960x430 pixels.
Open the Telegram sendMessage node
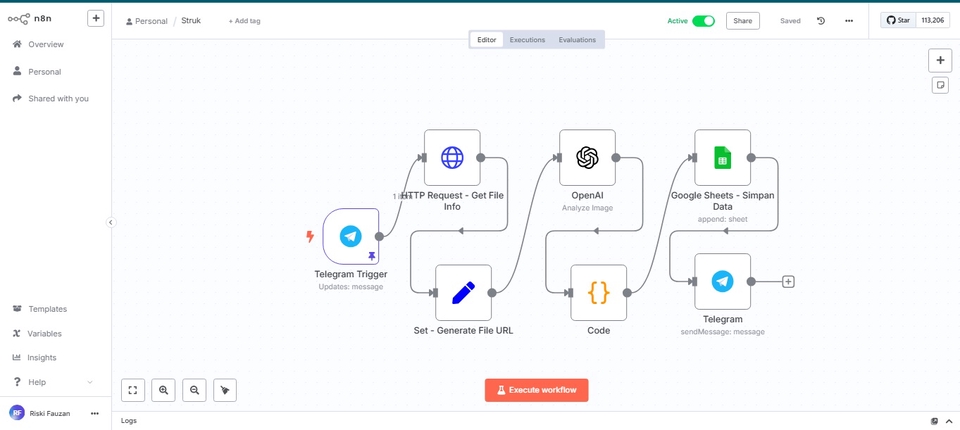tap(722, 282)
